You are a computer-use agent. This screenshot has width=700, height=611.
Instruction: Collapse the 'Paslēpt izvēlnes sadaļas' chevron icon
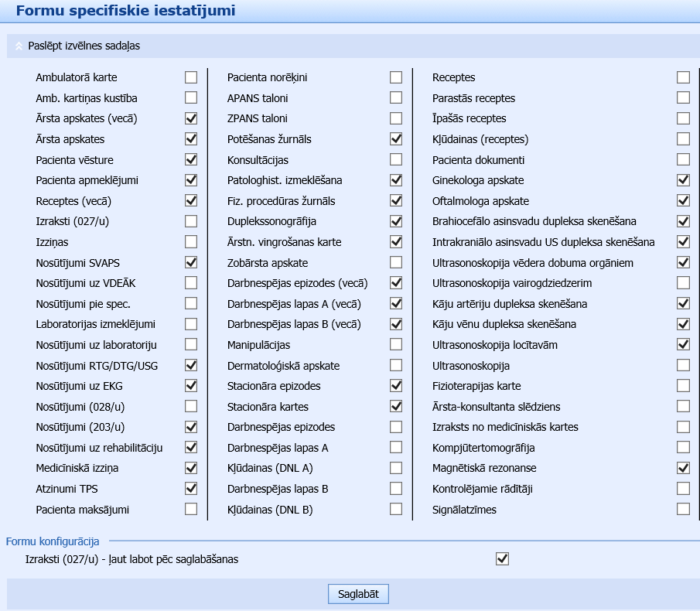pyautogui.click(x=19, y=46)
